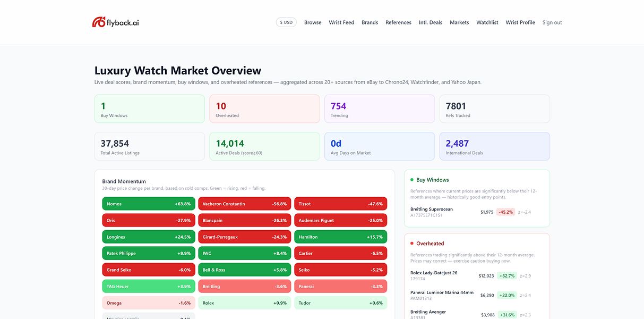Image resolution: width=644 pixels, height=319 pixels.
Task: Open Breitling Superocean buy window entry
Action: click(477, 212)
